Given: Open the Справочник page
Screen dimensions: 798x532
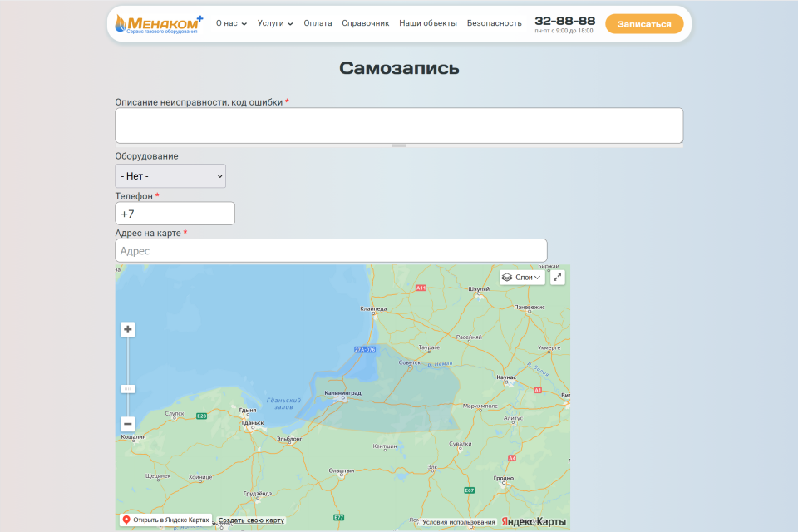Looking at the screenshot, I should point(366,23).
